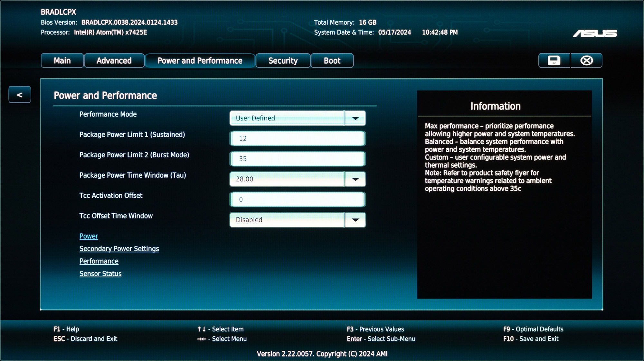Image resolution: width=644 pixels, height=361 pixels.
Task: Click the Boot tab
Action: click(332, 60)
